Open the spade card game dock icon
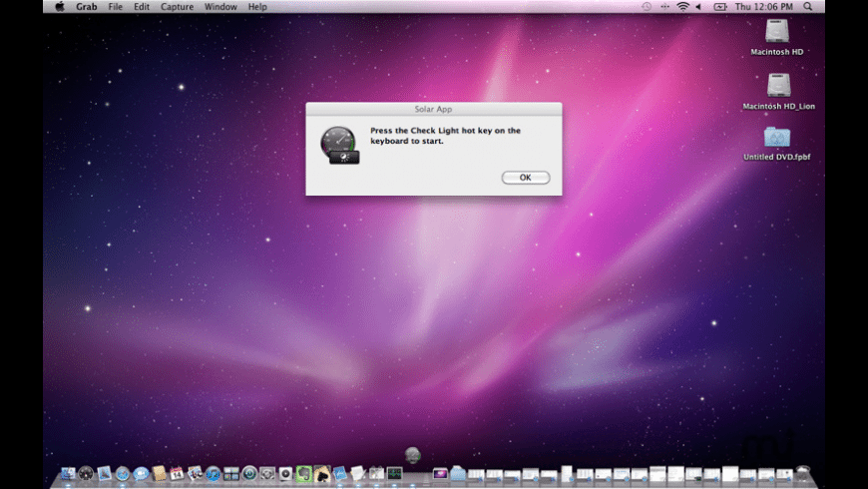Image resolution: width=868 pixels, height=489 pixels. click(x=322, y=473)
